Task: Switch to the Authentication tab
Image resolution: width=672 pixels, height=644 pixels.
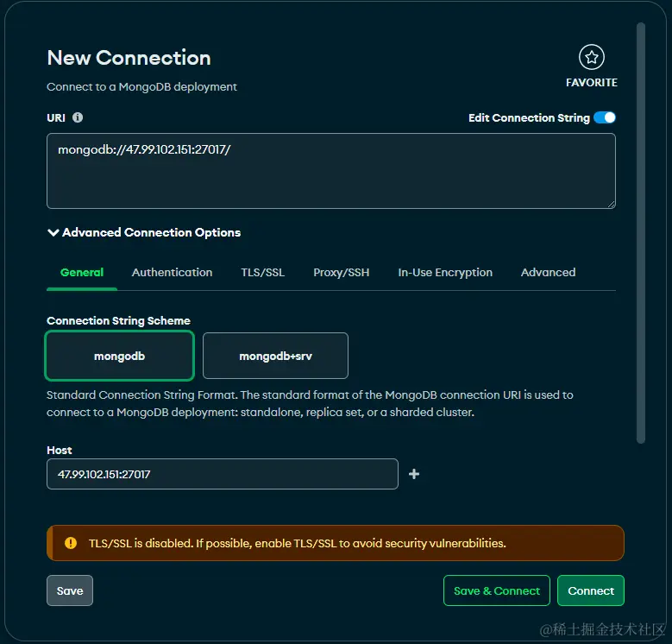Action: pyautogui.click(x=172, y=273)
